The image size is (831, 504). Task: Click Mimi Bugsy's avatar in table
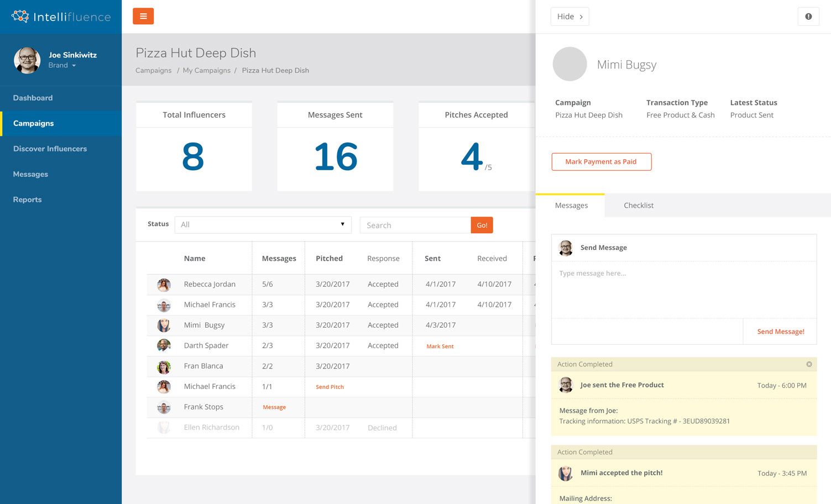[164, 326]
